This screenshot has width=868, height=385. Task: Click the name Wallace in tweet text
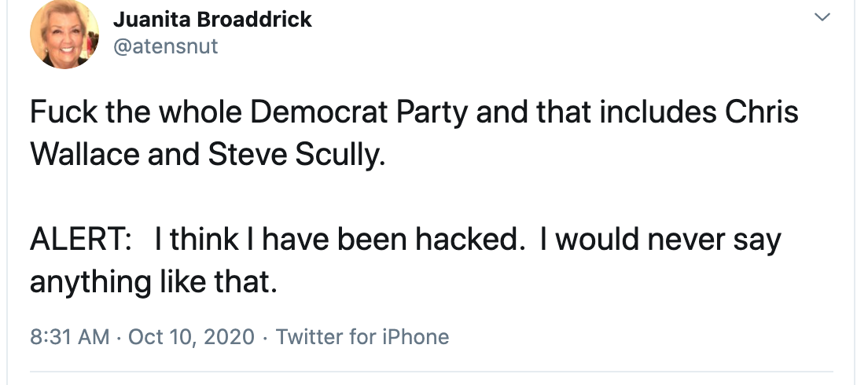85,154
